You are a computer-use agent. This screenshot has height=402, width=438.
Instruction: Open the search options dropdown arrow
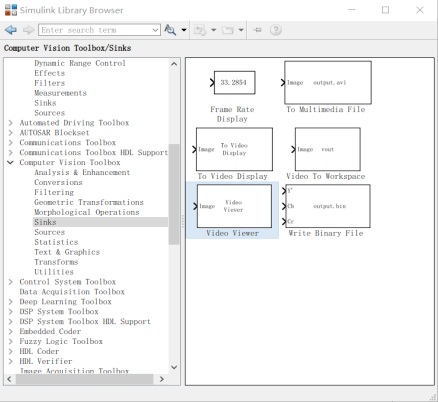(184, 30)
